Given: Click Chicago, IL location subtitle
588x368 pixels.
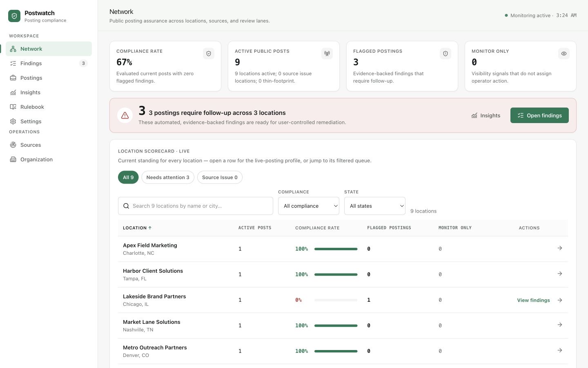Looking at the screenshot, I should point(136,304).
